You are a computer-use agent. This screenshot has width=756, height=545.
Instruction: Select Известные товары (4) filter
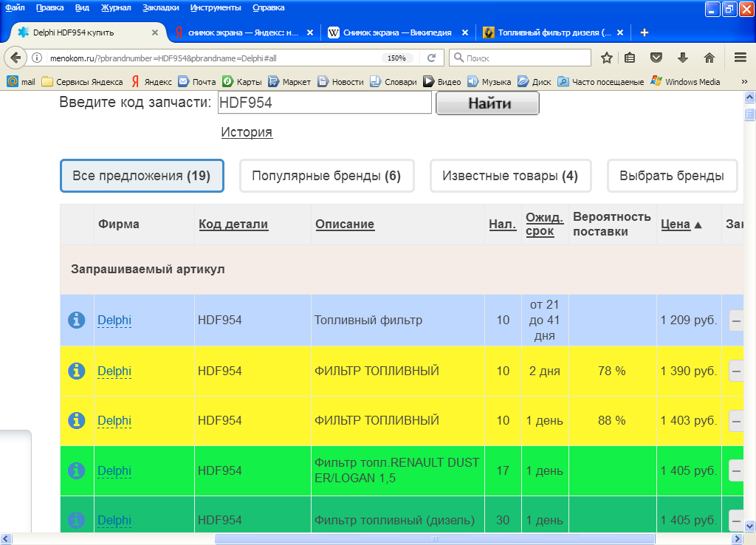[x=510, y=176]
